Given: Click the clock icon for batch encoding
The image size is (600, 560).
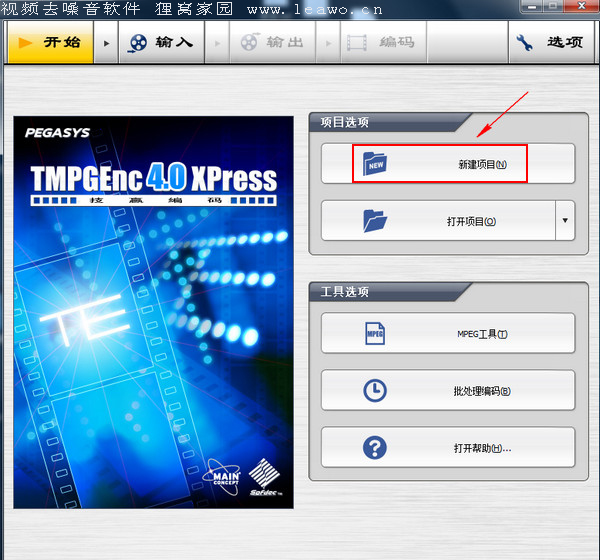Looking at the screenshot, I should click(x=375, y=390).
